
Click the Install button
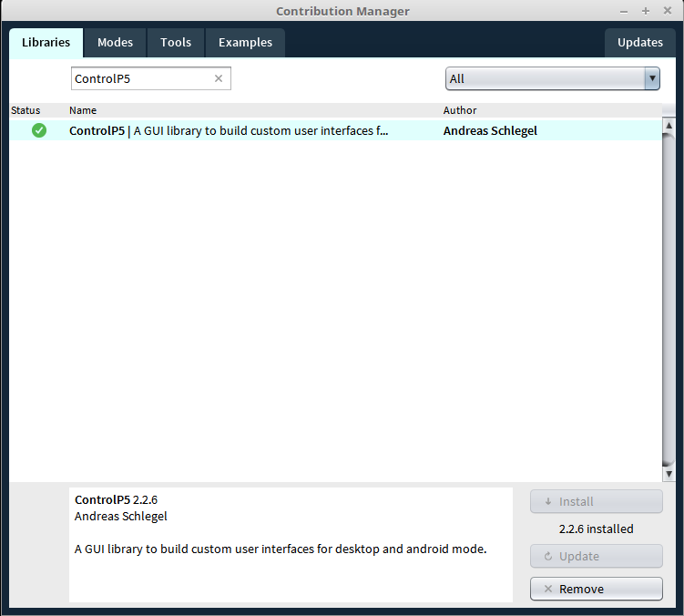click(596, 502)
